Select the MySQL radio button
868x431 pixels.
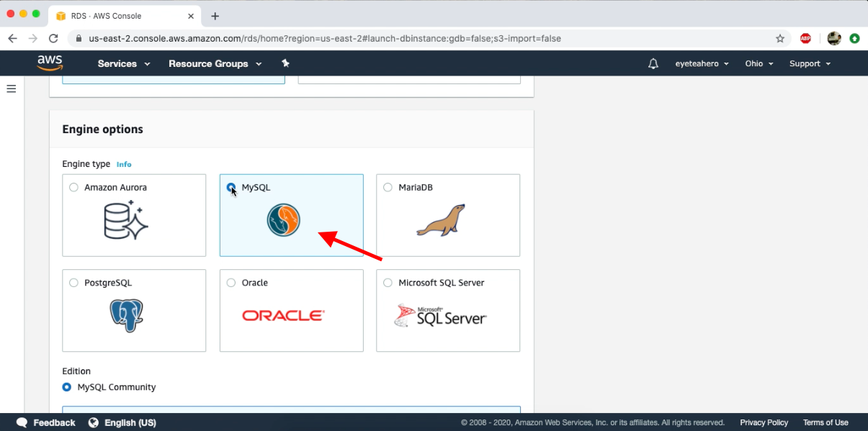[x=231, y=187]
